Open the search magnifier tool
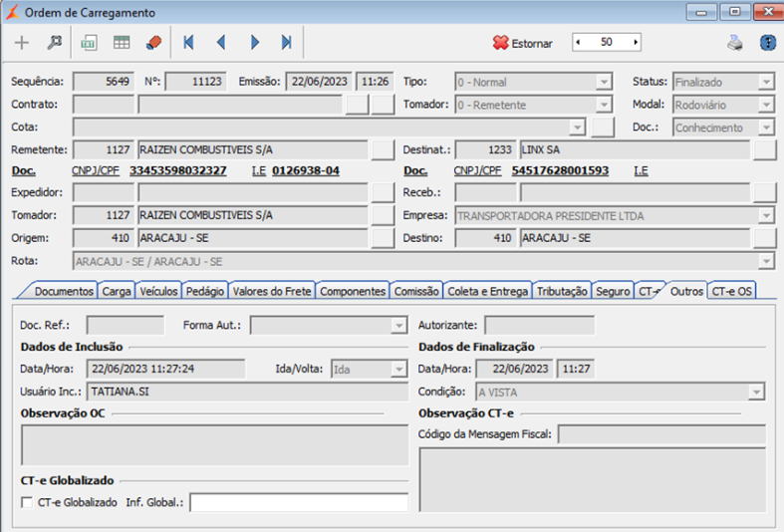 point(54,43)
